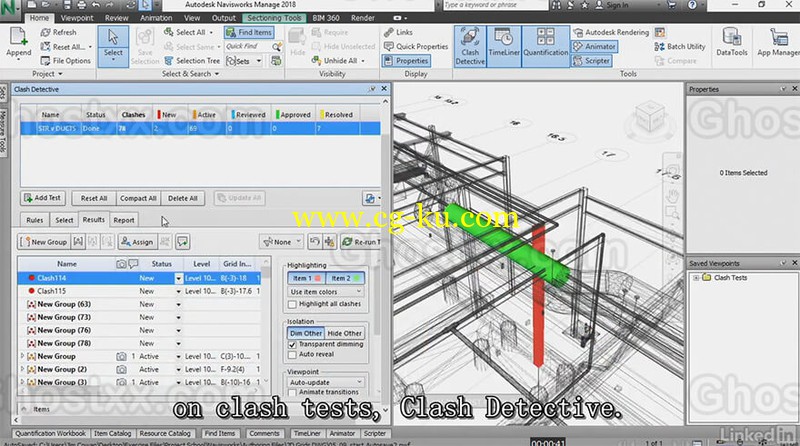Enable the Highlight all clashes checkbox
Screen dimensions: 800x446
(292, 304)
